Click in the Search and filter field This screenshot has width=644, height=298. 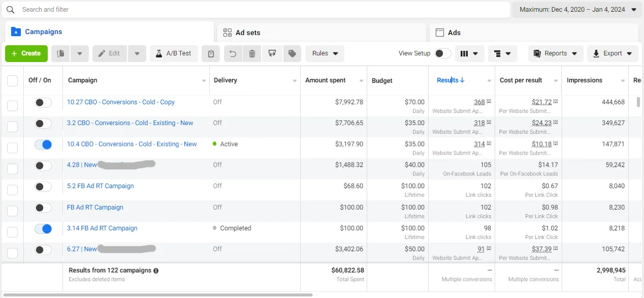tap(256, 10)
